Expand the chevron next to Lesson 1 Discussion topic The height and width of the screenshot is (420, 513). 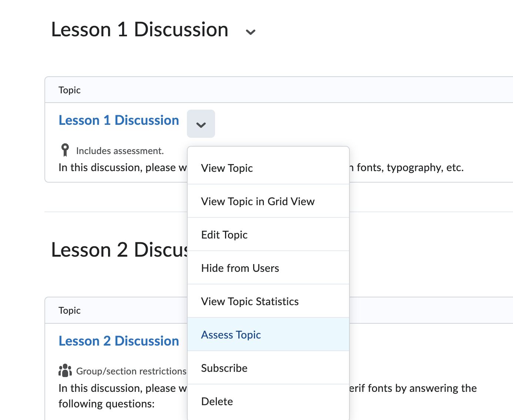201,124
